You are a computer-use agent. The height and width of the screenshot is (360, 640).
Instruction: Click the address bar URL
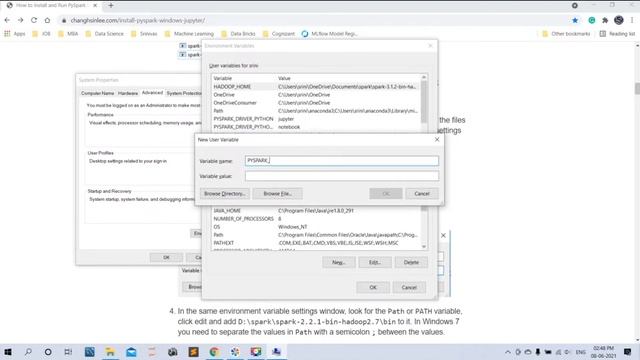pos(138,20)
